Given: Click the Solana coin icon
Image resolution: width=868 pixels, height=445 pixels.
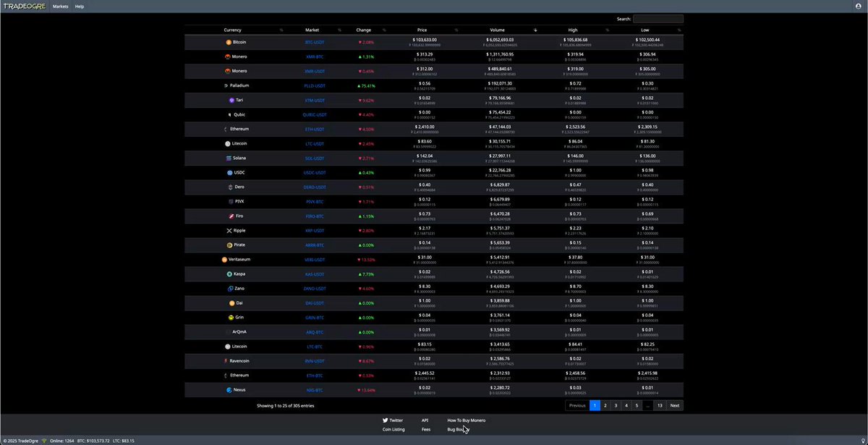Looking at the screenshot, I should pyautogui.click(x=228, y=158).
